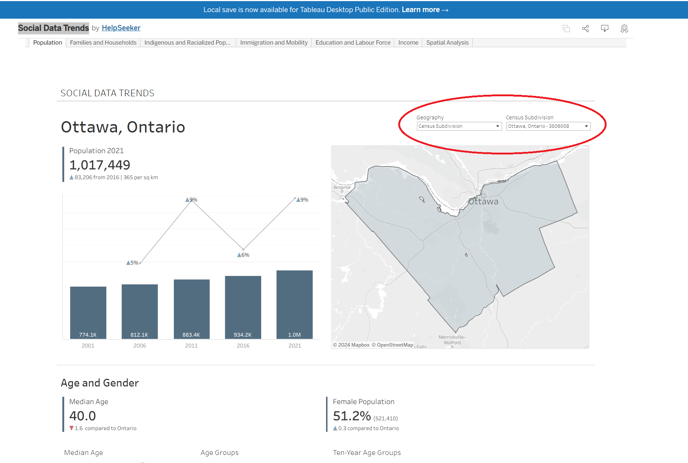Switch to the Families and Households tab

tap(103, 43)
